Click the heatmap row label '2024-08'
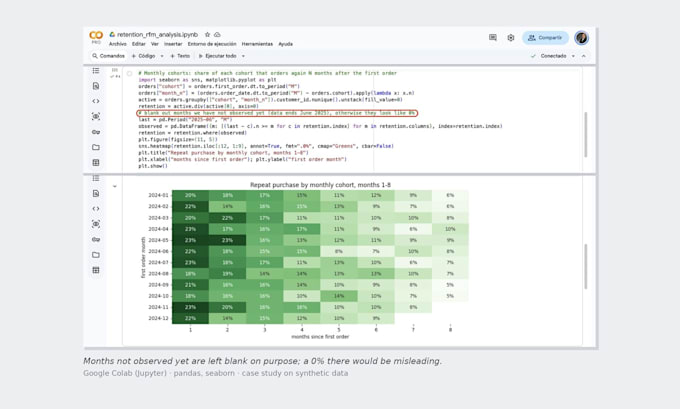Image resolution: width=680 pixels, height=409 pixels. pyautogui.click(x=158, y=274)
